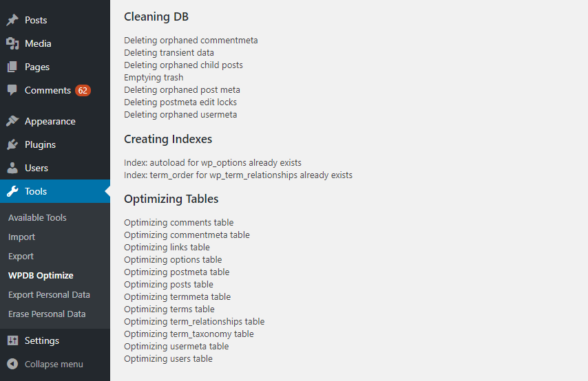Select WPDB Optimize submenu item
The image size is (588, 381).
41,276
